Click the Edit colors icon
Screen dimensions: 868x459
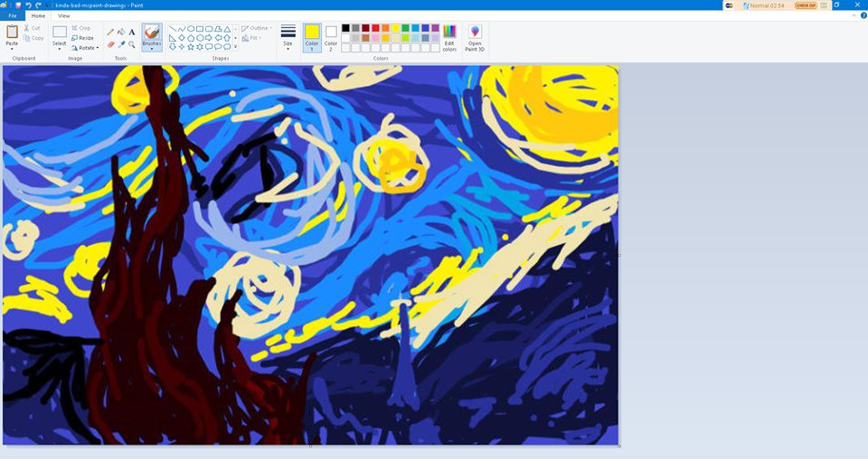449,36
